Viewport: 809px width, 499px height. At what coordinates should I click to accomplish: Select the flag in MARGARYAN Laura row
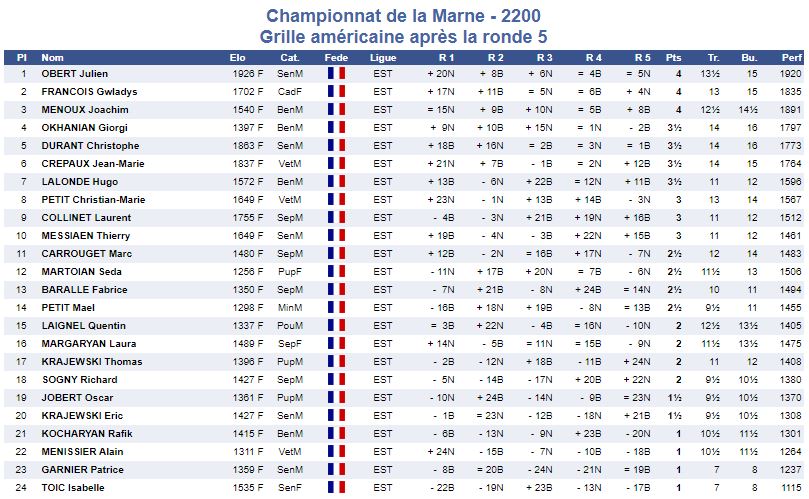click(x=336, y=344)
